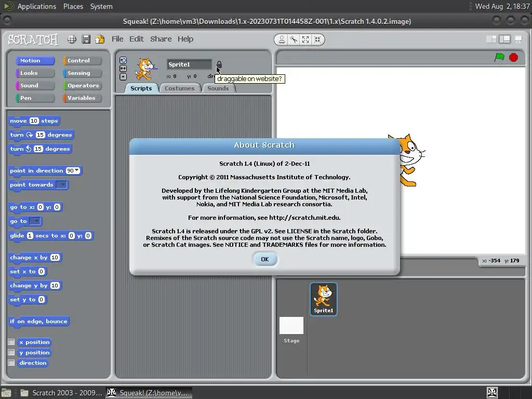
Task: Open the Applications system menu
Action: 37,6
